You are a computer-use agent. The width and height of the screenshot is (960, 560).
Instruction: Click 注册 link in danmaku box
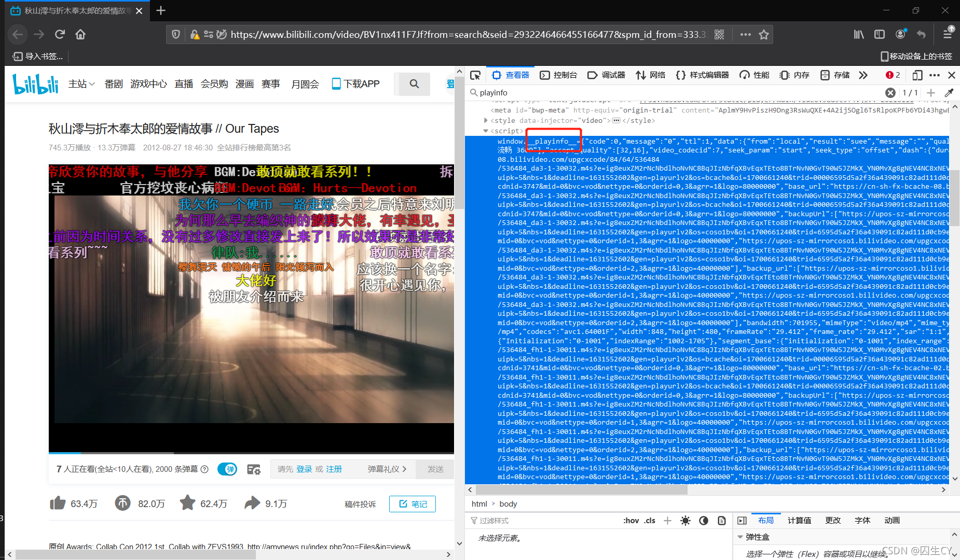click(x=334, y=469)
